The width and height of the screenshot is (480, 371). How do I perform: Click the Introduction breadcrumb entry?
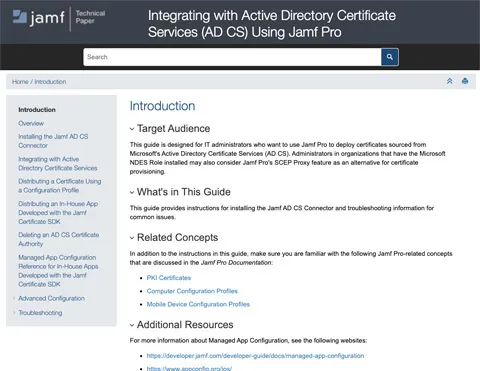click(x=50, y=82)
